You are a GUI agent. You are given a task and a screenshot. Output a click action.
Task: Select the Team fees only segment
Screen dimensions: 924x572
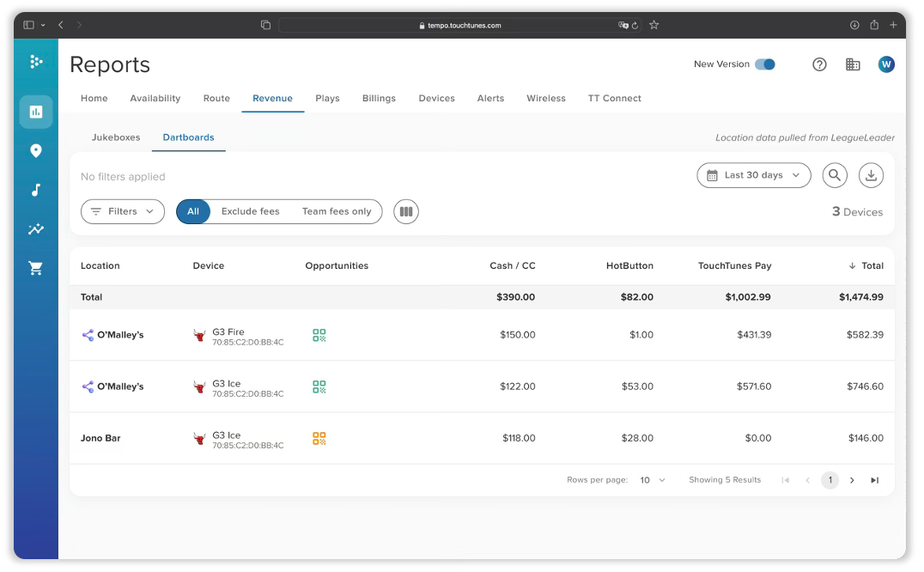coord(337,211)
